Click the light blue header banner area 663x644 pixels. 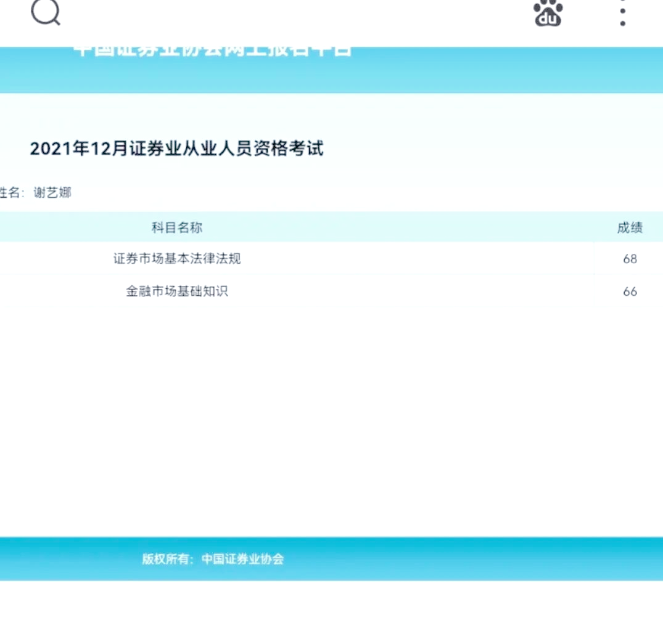point(331,68)
